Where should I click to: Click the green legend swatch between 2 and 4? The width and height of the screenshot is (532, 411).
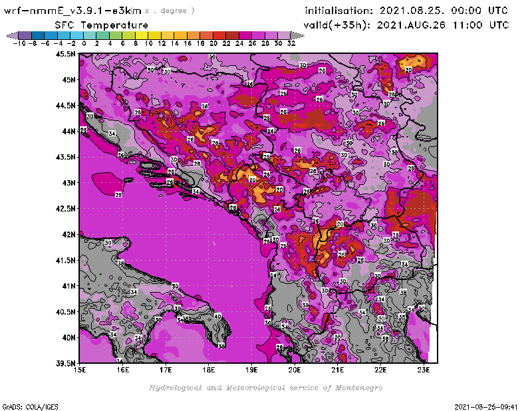(103, 35)
